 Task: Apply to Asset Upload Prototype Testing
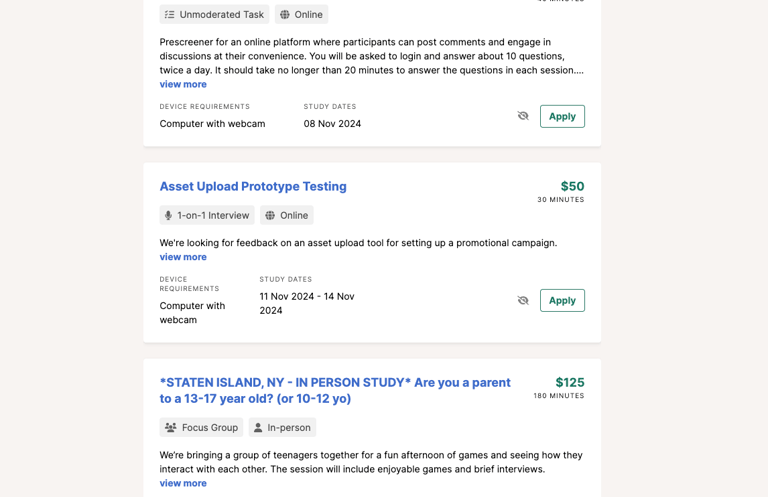click(x=562, y=301)
